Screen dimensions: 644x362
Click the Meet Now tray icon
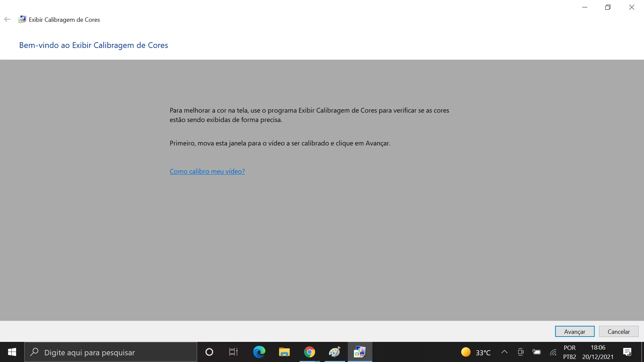click(x=521, y=352)
